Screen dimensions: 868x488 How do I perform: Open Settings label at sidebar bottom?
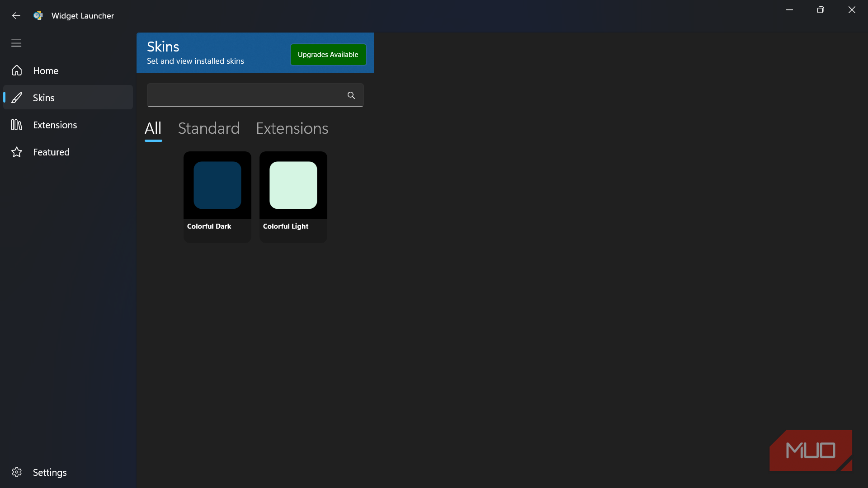tap(50, 473)
